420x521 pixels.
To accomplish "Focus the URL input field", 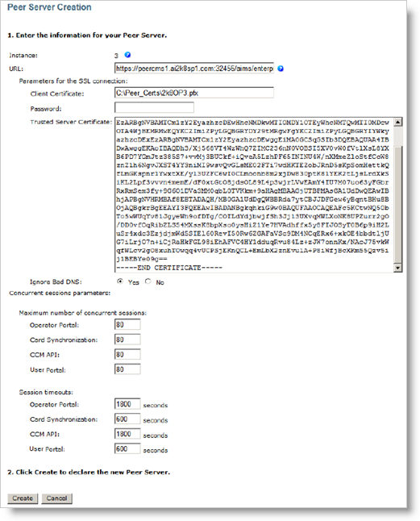I will click(x=194, y=69).
